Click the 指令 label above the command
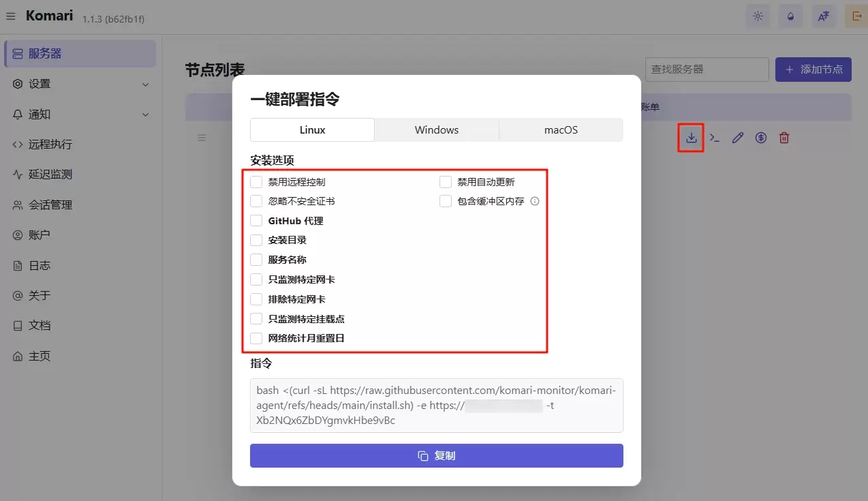The height and width of the screenshot is (501, 868). [261, 364]
